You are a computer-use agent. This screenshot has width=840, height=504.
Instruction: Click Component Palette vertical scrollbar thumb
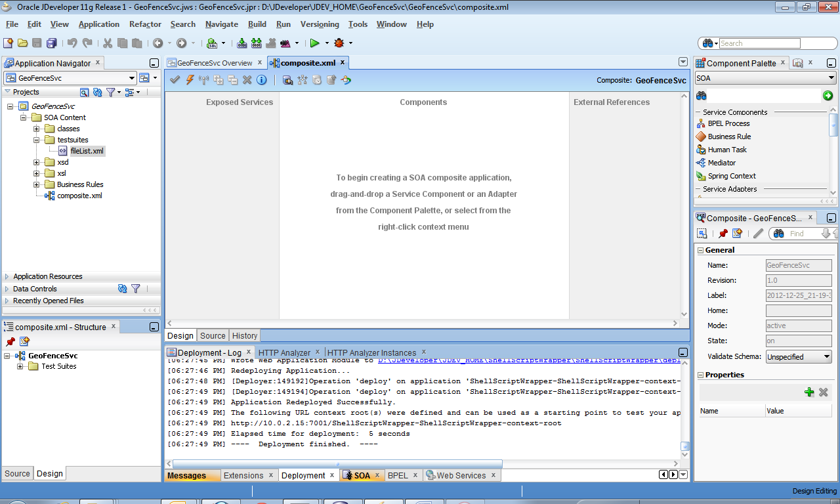[x=833, y=126]
